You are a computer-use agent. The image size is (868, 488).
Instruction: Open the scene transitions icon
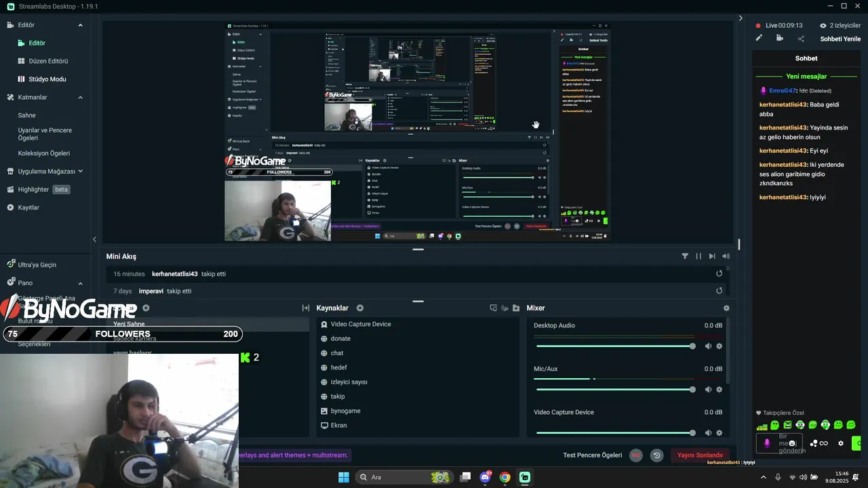pyautogui.click(x=306, y=308)
